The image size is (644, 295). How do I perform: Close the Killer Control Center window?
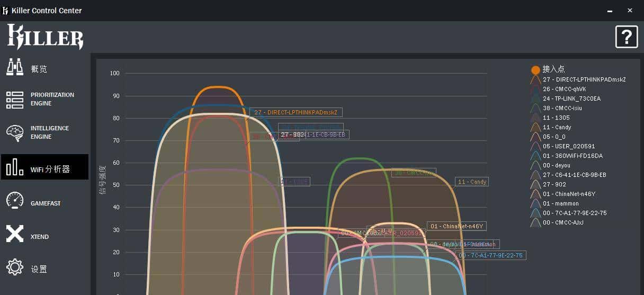click(630, 10)
